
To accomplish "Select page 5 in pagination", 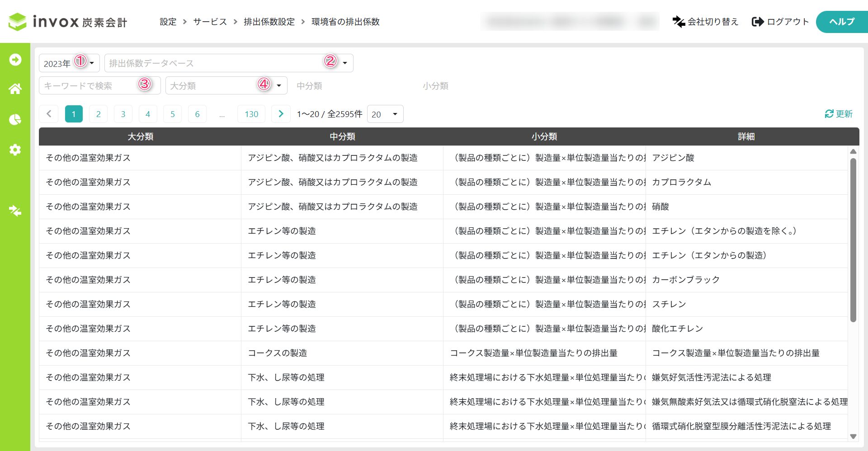I will [x=172, y=114].
